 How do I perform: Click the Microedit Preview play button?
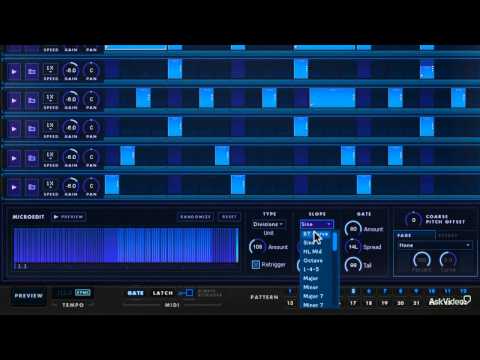[x=68, y=217]
